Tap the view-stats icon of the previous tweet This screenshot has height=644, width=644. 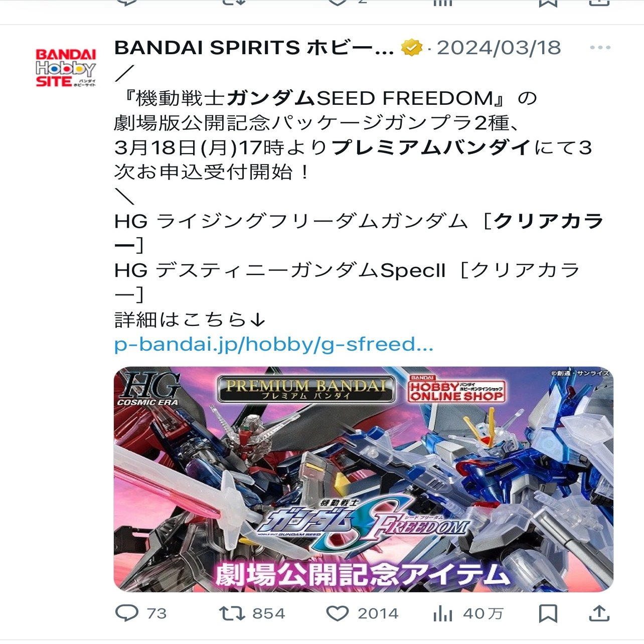pyautogui.click(x=442, y=3)
